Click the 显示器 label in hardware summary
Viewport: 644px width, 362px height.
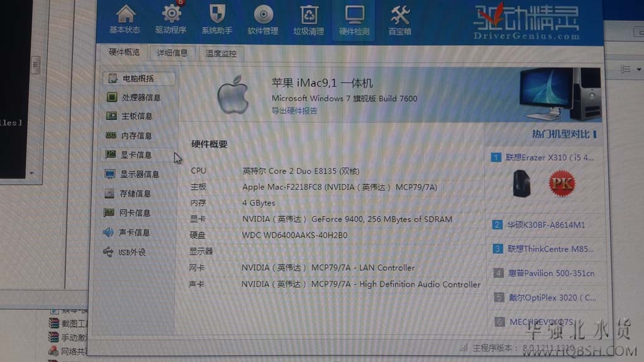(x=201, y=251)
